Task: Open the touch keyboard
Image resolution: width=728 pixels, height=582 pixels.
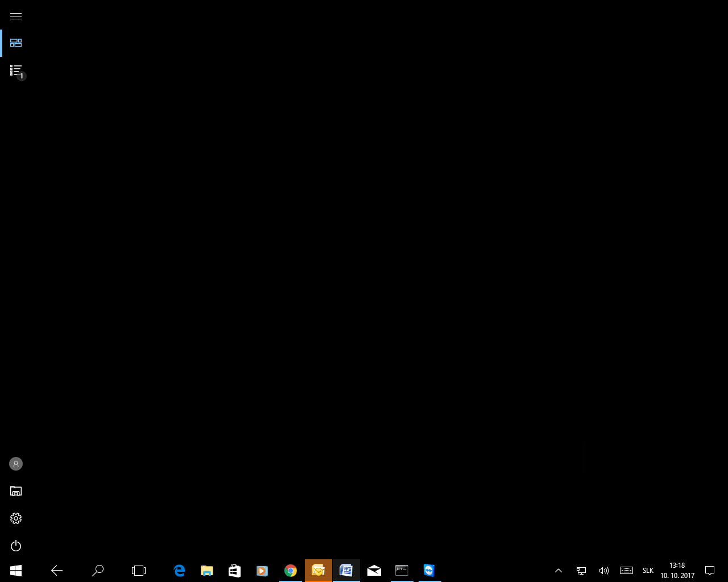Action: coord(626,571)
